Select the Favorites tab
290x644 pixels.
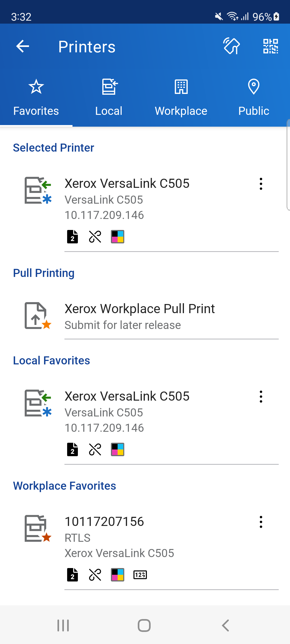[x=36, y=98]
